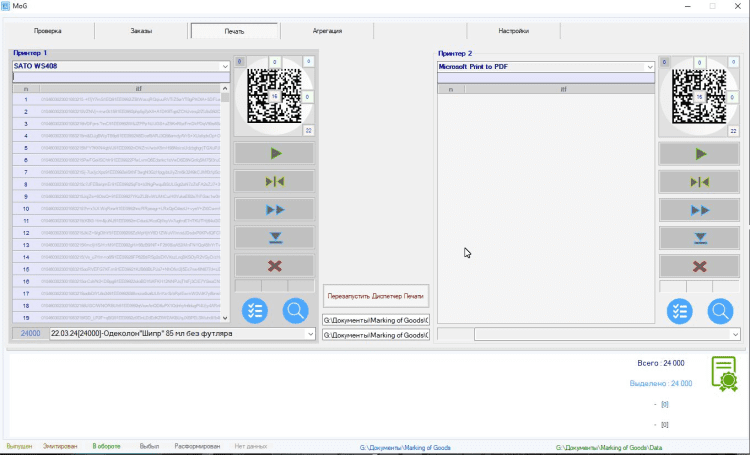The width and height of the screenshot is (750, 455).
Task: Go to the Настройки tab
Action: click(x=514, y=31)
